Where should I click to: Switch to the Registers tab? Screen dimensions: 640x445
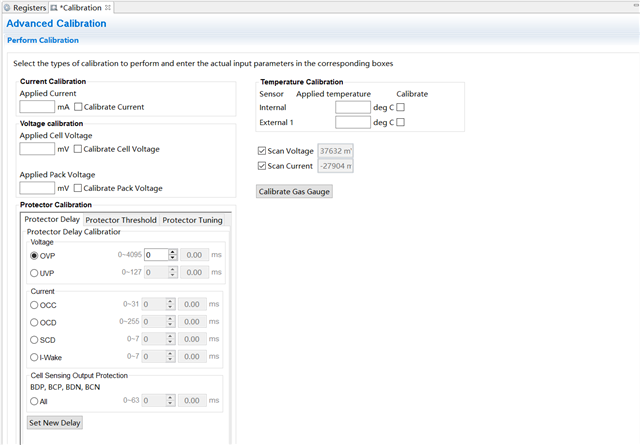[x=24, y=8]
